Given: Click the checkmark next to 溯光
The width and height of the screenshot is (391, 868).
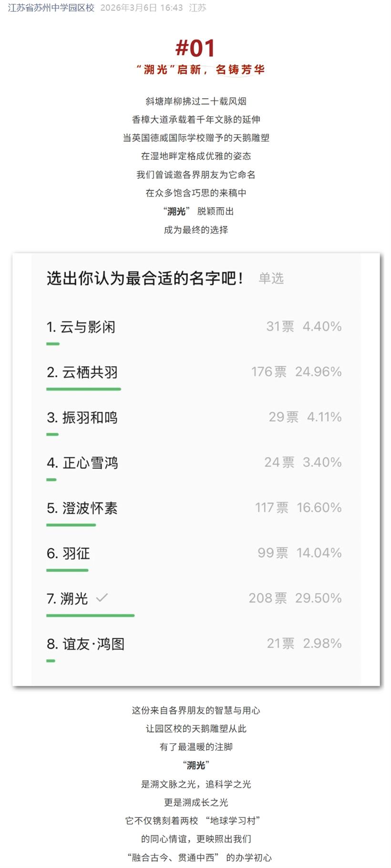Looking at the screenshot, I should pyautogui.click(x=102, y=598).
